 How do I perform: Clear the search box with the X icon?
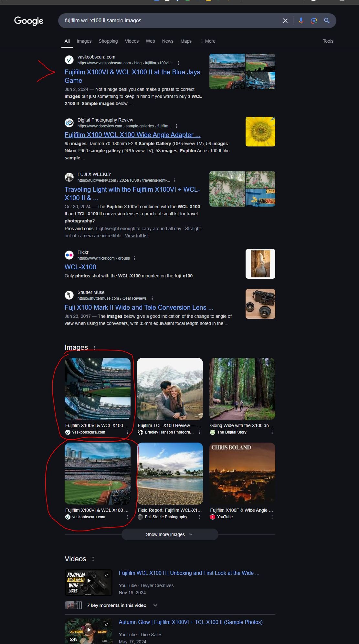click(285, 21)
